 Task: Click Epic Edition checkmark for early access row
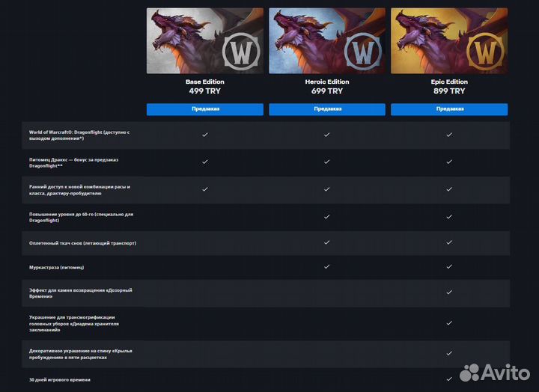[x=449, y=189]
